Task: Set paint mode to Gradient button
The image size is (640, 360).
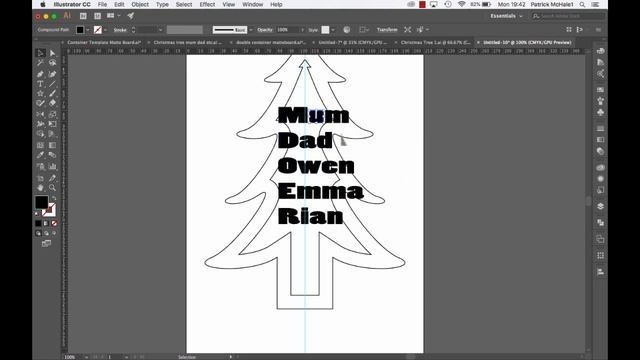Action: point(46,223)
